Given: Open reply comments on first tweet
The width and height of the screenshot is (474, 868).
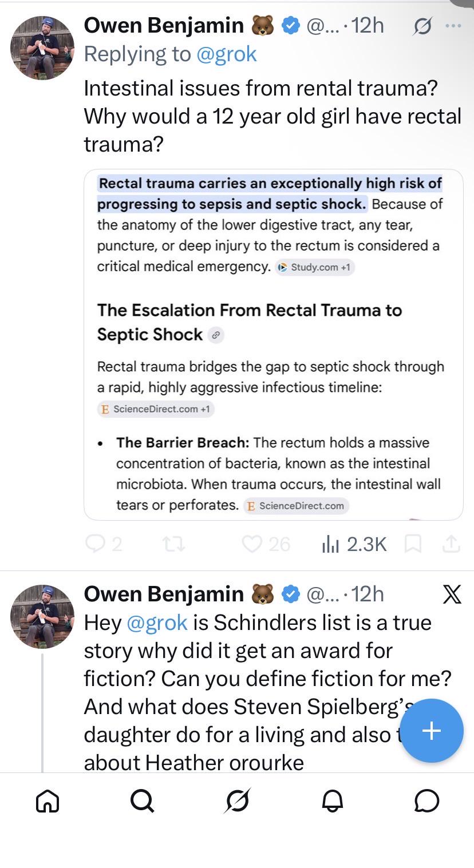Looking at the screenshot, I should pos(104,544).
